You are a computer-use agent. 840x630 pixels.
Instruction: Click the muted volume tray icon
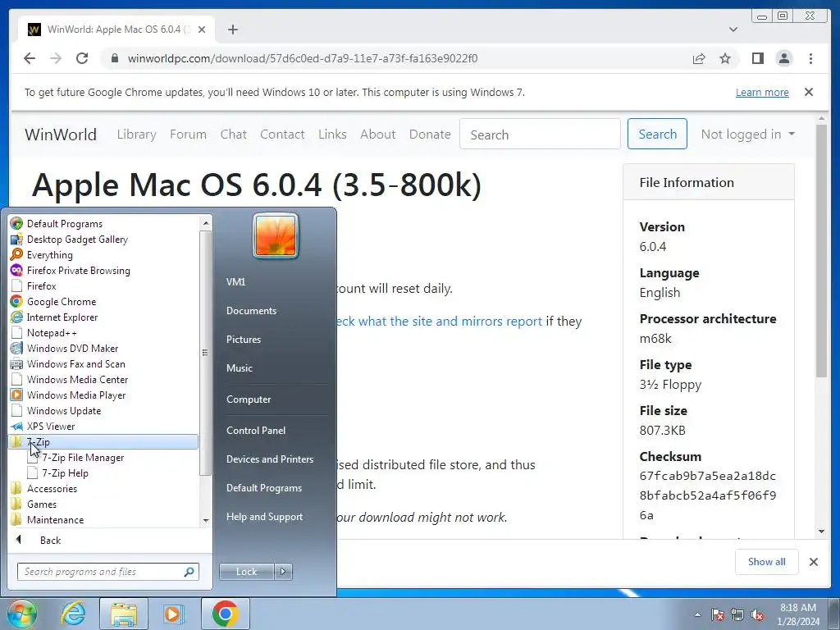coord(757,614)
